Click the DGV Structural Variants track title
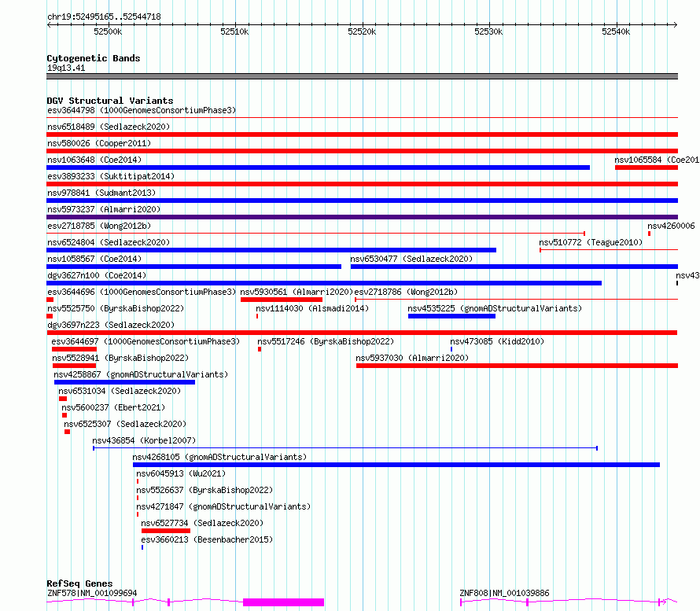 coord(110,101)
